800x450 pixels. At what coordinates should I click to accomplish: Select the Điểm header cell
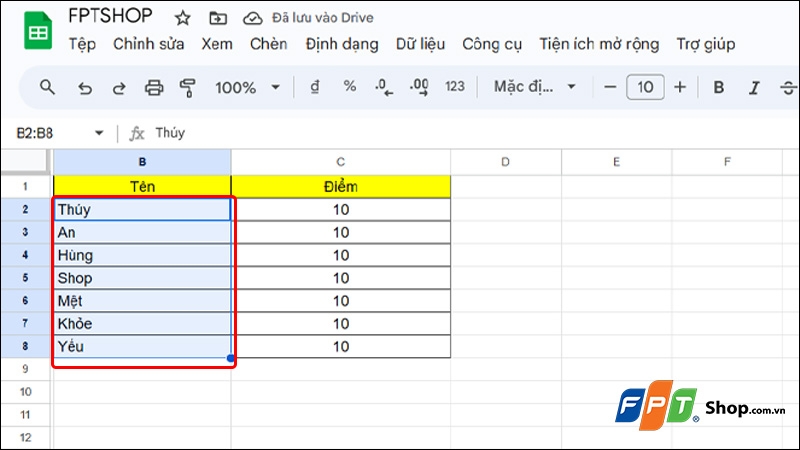340,187
